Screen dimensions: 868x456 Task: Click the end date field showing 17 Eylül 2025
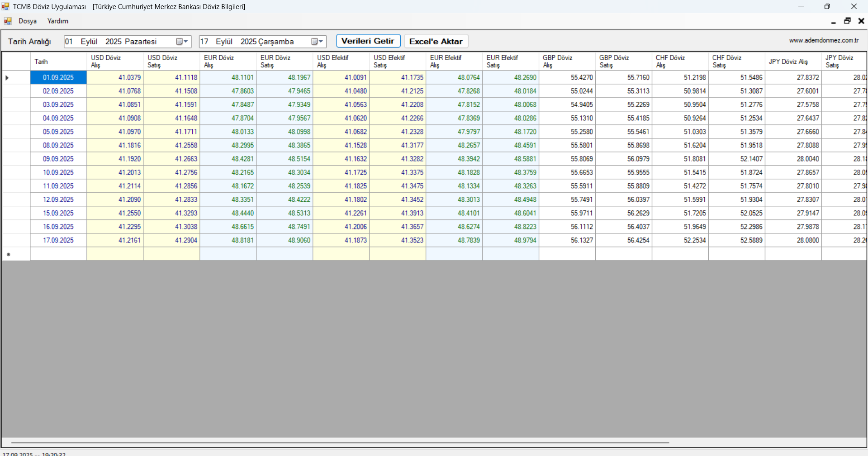point(263,42)
